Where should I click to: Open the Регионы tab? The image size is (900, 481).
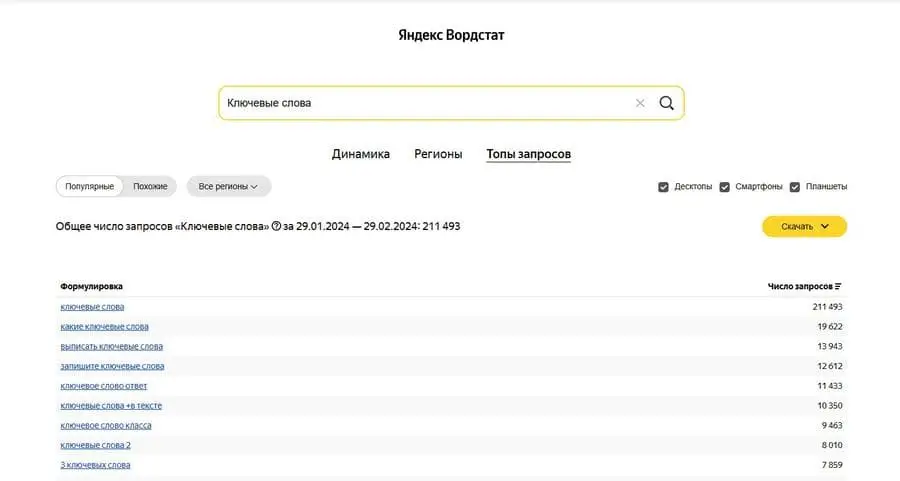[x=438, y=154]
